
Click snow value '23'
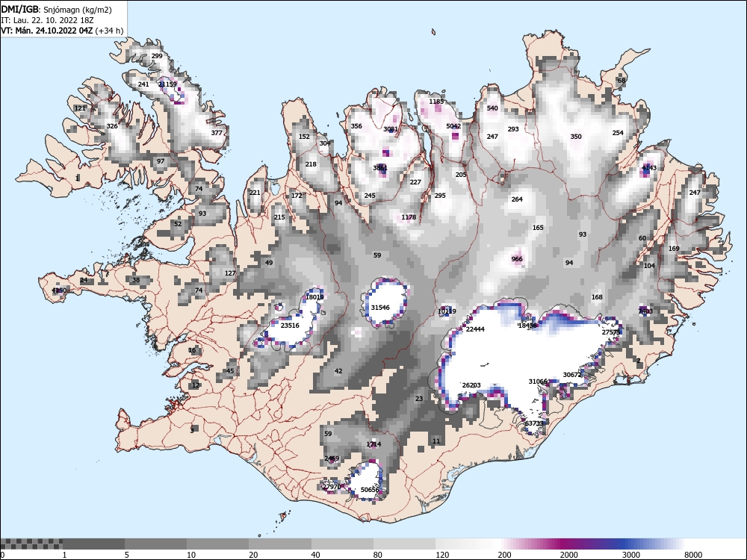point(419,399)
